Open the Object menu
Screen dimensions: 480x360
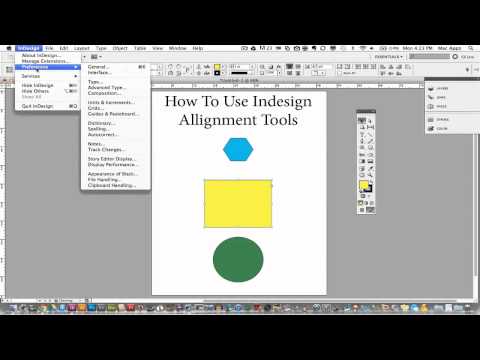[120, 48]
